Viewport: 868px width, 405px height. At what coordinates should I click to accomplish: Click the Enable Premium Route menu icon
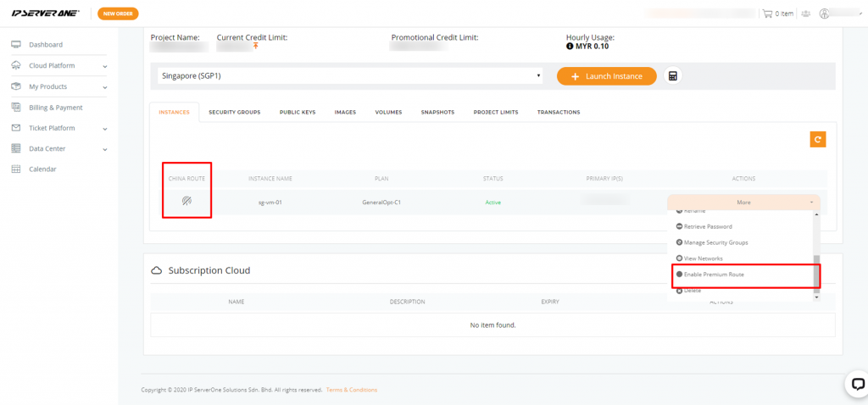click(679, 275)
